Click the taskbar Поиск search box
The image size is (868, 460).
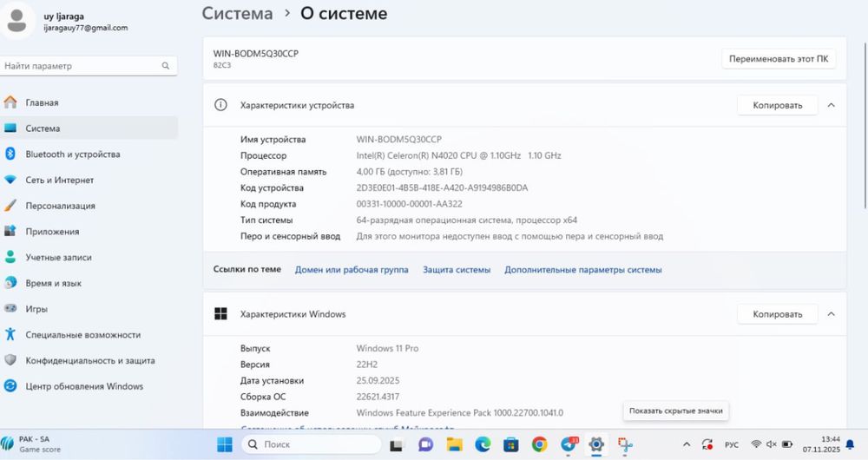(311, 444)
